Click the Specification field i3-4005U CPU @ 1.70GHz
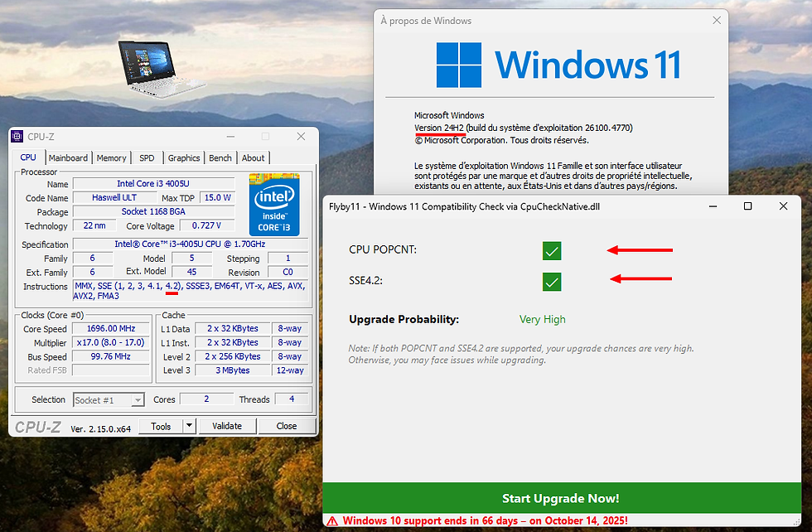 pos(190,244)
